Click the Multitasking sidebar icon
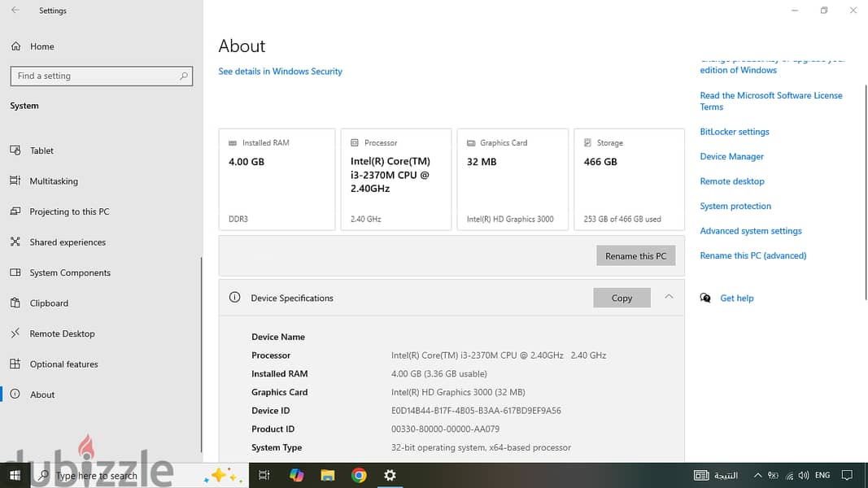The image size is (868, 488). click(x=15, y=181)
